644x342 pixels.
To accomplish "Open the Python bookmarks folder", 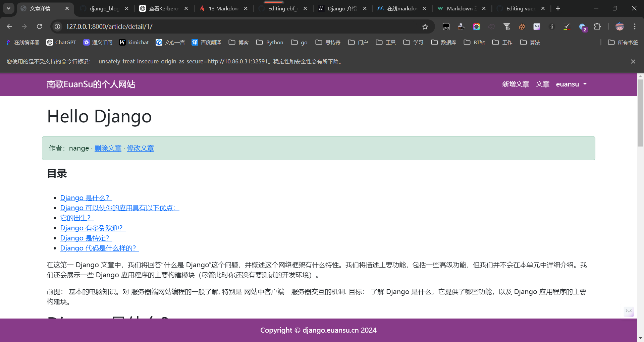I will point(270,42).
